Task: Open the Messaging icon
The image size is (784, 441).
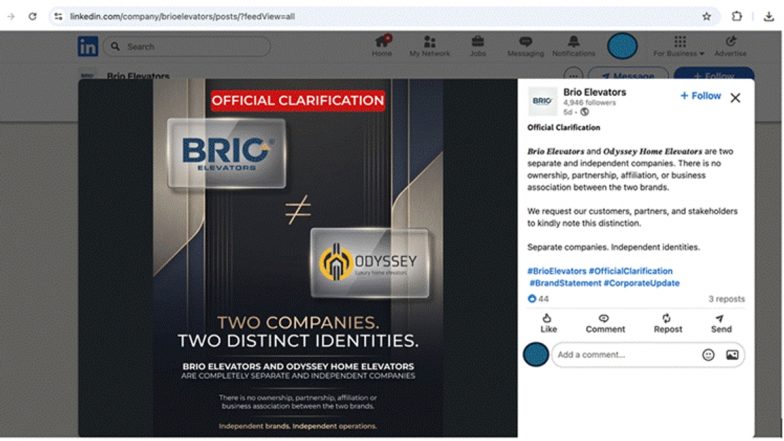Action: click(525, 46)
